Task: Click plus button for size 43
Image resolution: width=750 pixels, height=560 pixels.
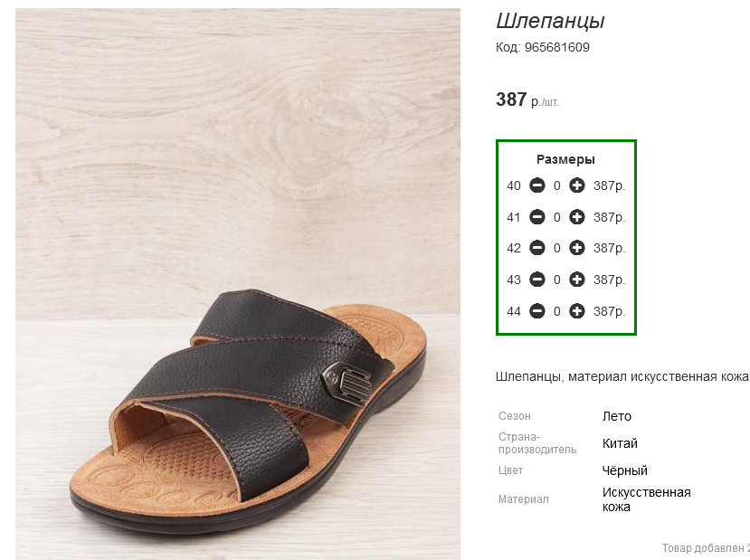Action: click(577, 280)
